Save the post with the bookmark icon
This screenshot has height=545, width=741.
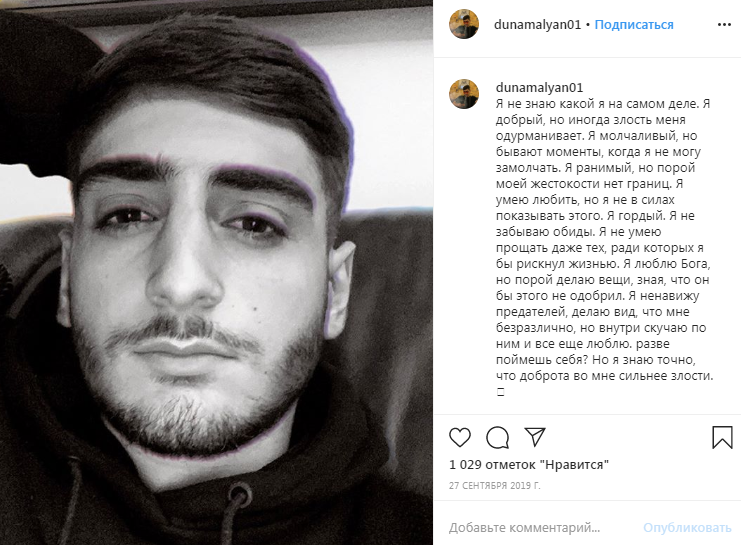[x=722, y=437]
